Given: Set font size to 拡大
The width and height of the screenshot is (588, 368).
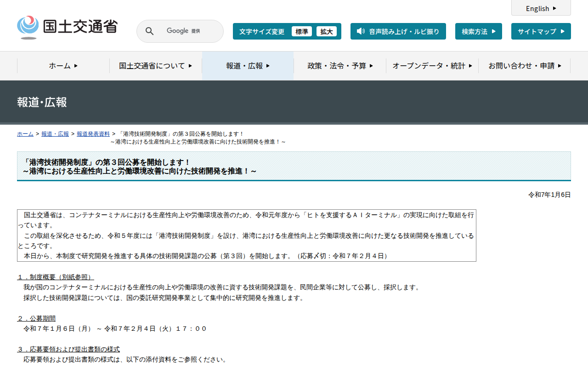Looking at the screenshot, I should 327,31.
